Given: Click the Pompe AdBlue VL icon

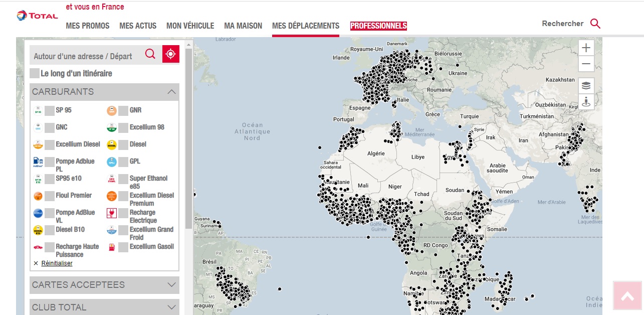Looking at the screenshot, I should click(x=38, y=213).
